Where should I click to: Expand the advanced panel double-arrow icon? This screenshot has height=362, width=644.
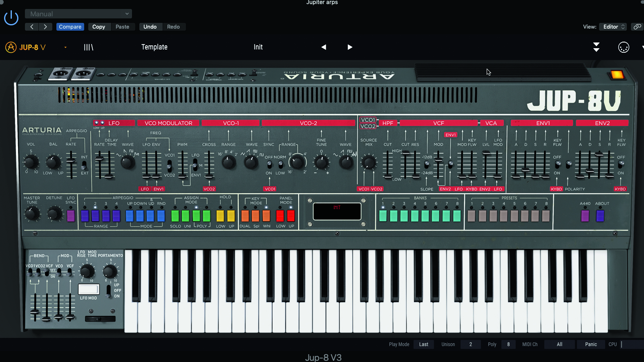(596, 47)
